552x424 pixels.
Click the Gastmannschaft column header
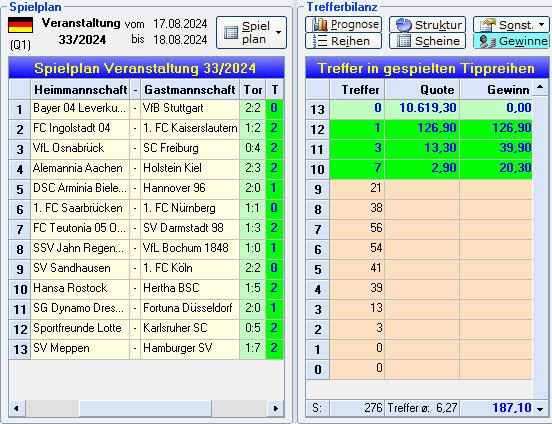point(190,89)
